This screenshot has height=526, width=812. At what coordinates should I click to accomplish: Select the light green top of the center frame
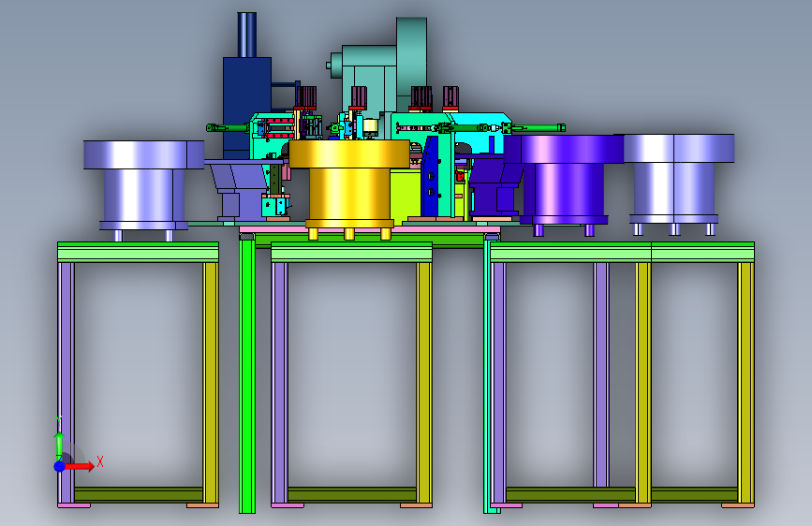point(351,252)
